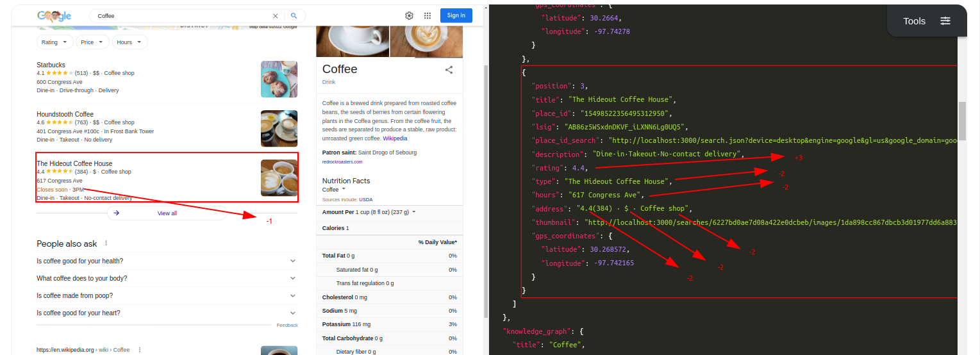This screenshot has height=355, width=980.
Task: Open Wikipedia link in Coffee description
Action: pos(395,138)
